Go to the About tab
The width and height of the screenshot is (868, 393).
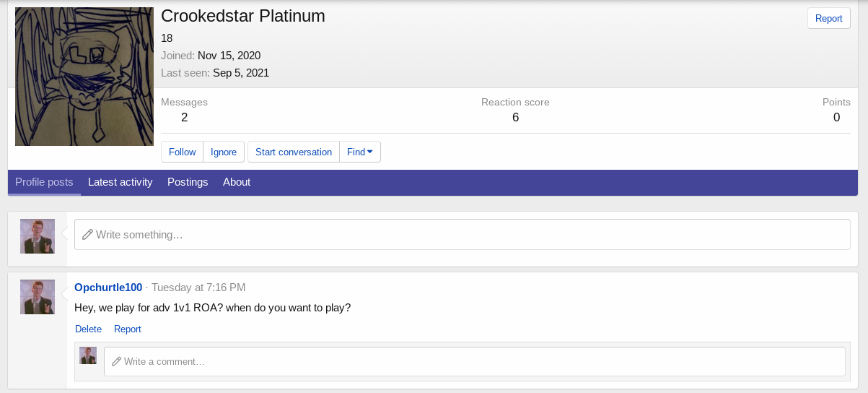click(237, 182)
